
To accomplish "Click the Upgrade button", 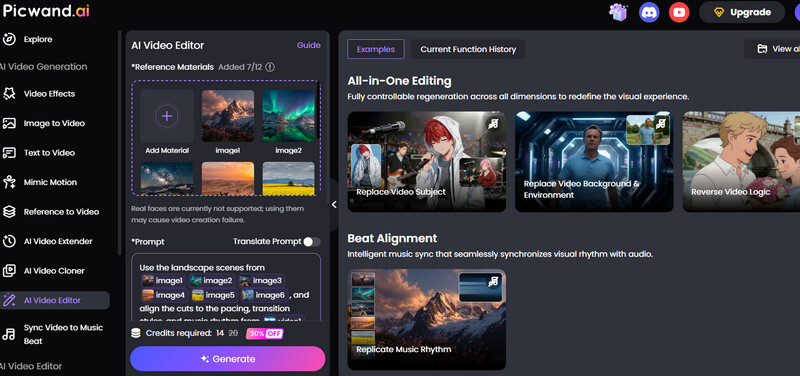I will 742,12.
